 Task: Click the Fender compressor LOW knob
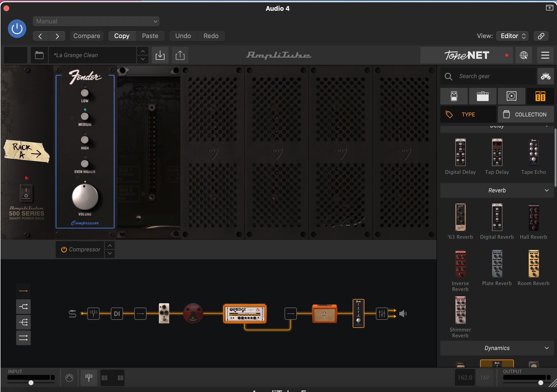click(x=85, y=93)
